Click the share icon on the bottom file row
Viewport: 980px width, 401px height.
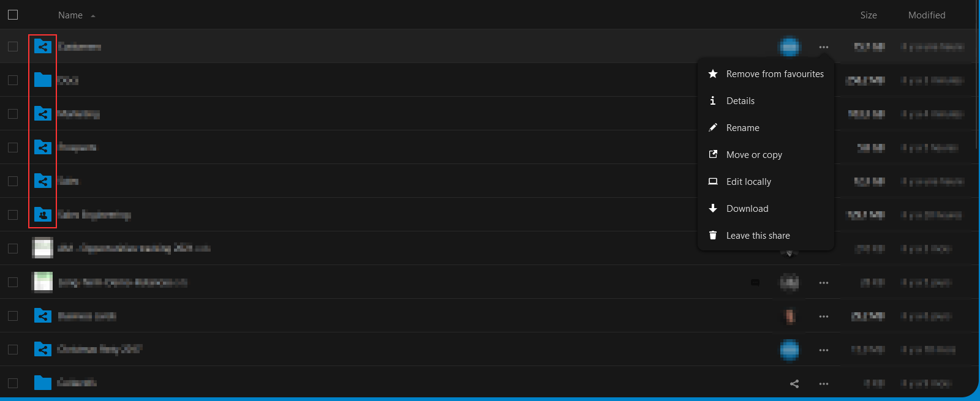[794, 384]
